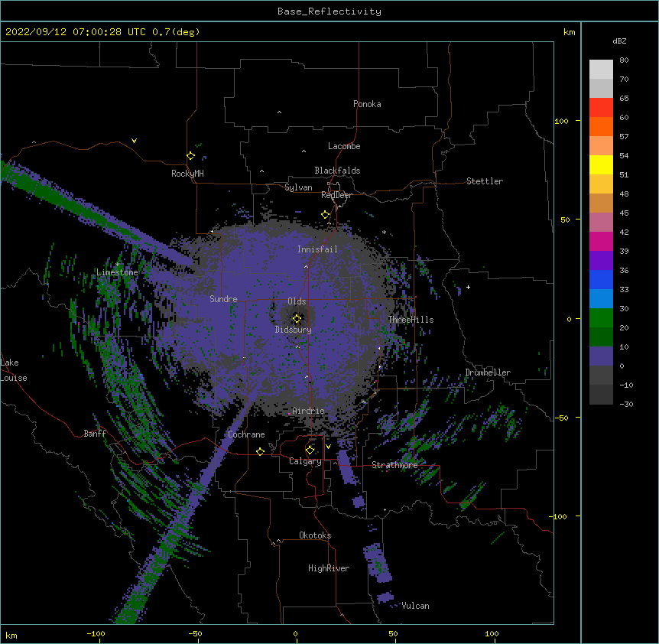Screen dimensions: 659x644
Task: Click the white plus marker east of ThreeHills
Action: (x=468, y=287)
